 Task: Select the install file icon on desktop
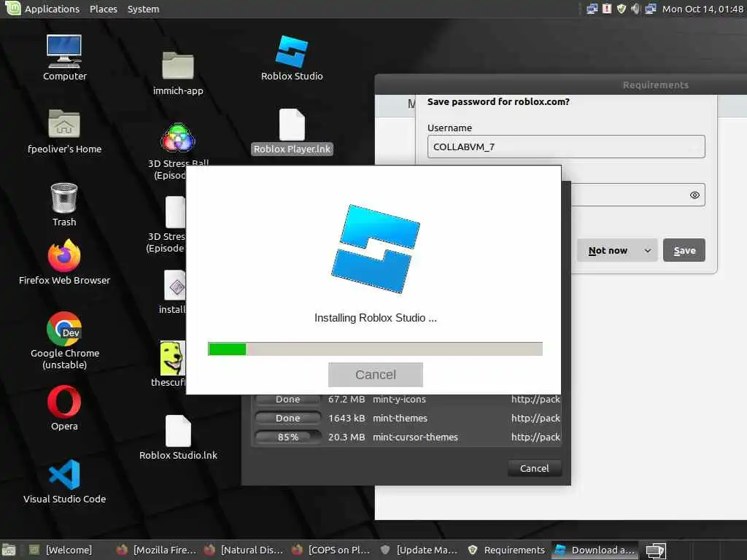(175, 286)
